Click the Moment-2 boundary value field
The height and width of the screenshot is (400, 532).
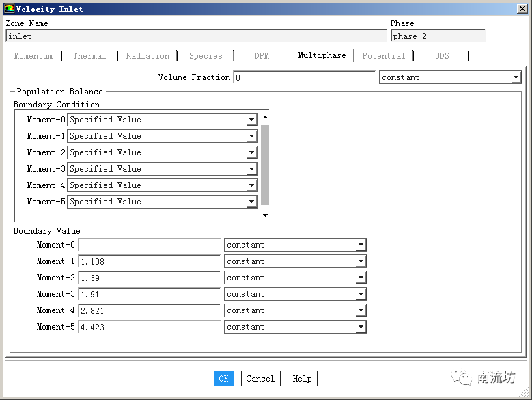[x=149, y=278]
